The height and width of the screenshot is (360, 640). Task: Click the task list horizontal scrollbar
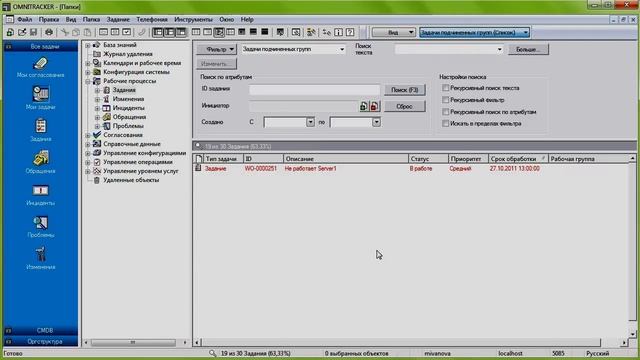pos(411,342)
